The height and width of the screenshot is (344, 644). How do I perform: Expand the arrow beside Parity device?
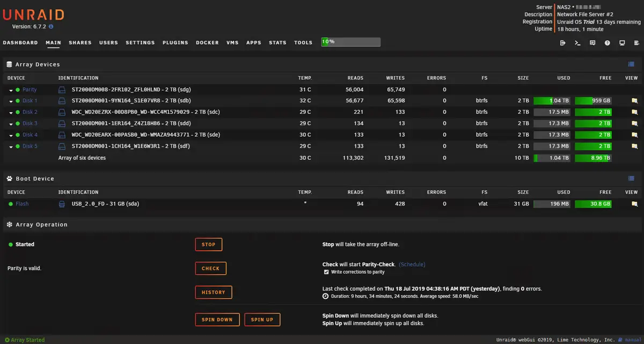[x=11, y=90]
